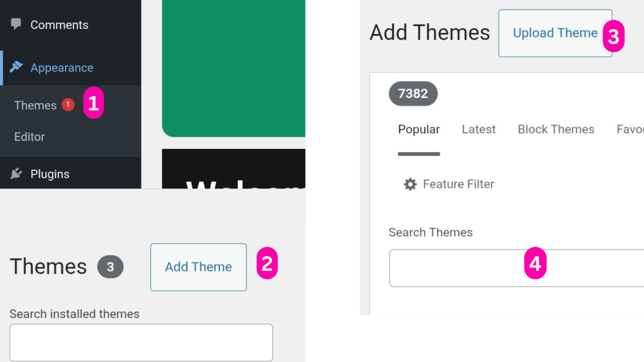Click the red update badge beside Themes

pos(68,105)
